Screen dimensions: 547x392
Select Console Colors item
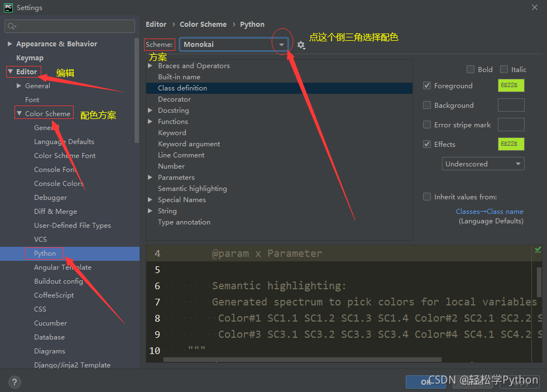(x=59, y=184)
